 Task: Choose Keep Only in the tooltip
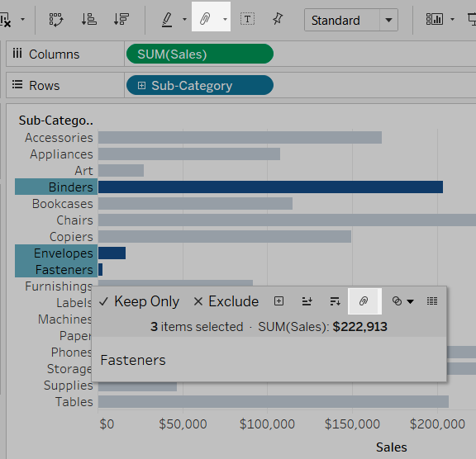coord(140,301)
